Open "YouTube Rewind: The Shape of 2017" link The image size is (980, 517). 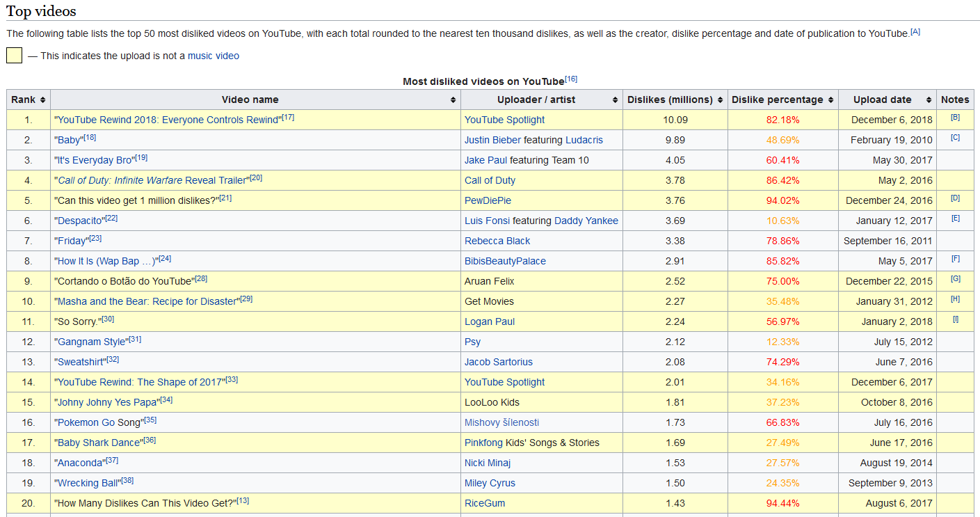click(x=140, y=382)
